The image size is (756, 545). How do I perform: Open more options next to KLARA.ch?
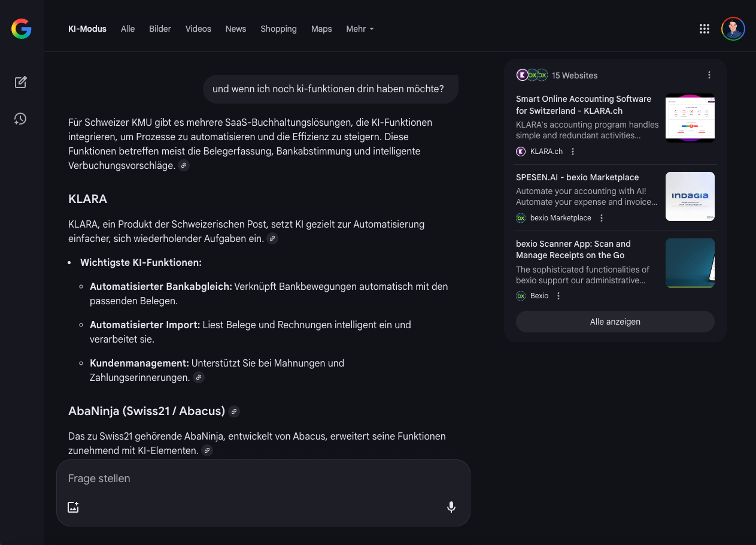point(573,152)
